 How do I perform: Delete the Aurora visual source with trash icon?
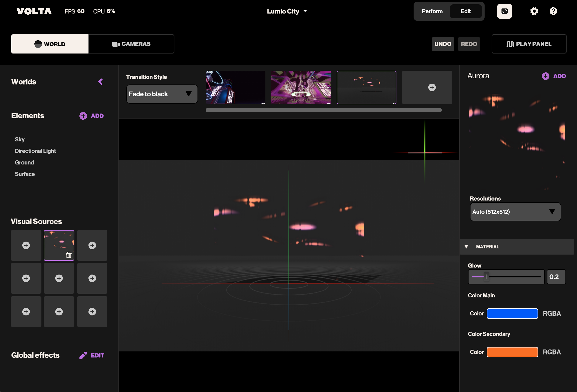(68, 255)
